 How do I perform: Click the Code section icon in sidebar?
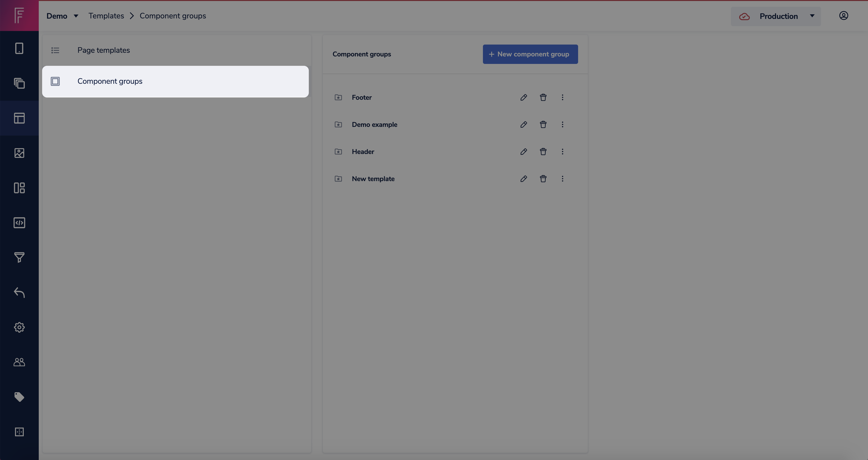19,222
